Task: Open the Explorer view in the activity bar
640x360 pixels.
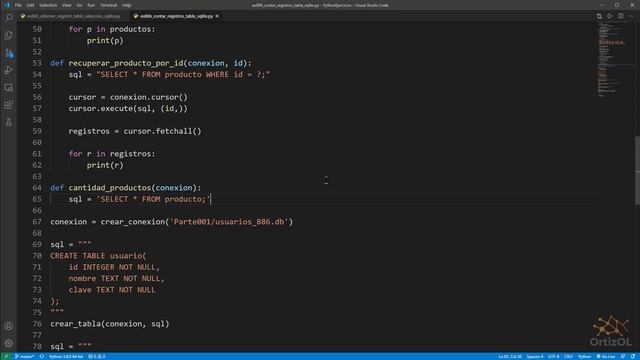Action: click(x=9, y=35)
